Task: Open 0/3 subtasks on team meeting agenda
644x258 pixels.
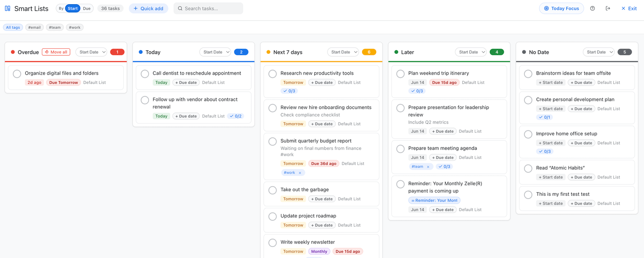Action: click(x=444, y=166)
